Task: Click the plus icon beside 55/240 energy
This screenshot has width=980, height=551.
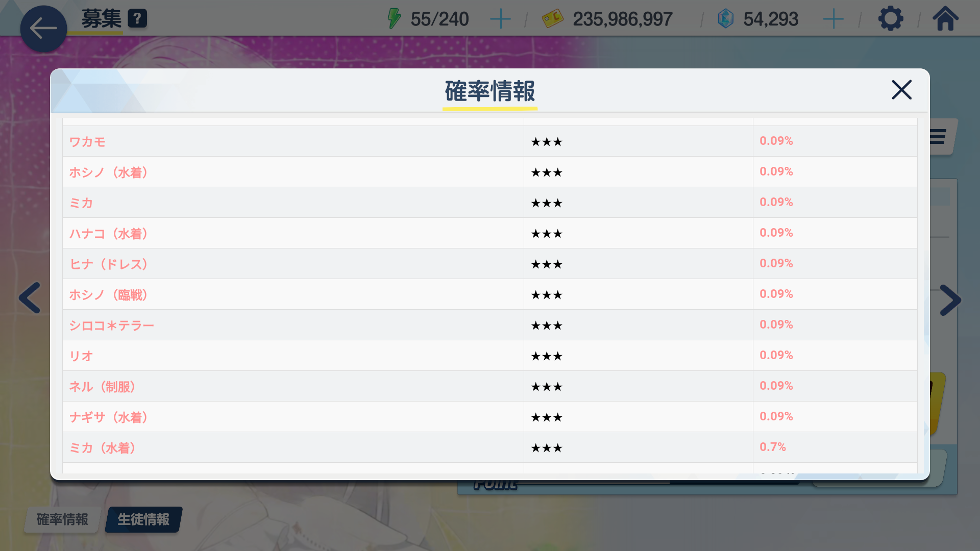Action: click(x=500, y=19)
